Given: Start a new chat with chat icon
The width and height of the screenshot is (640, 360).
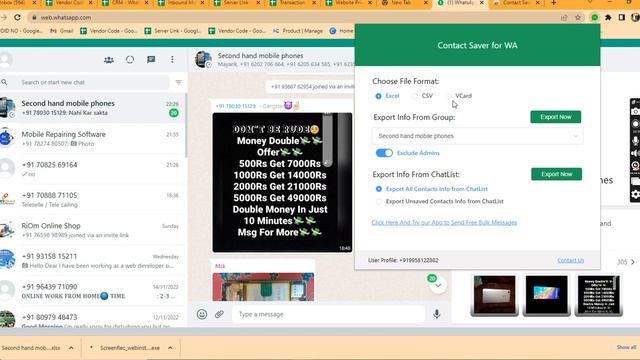Looking at the screenshot, I should point(151,60).
